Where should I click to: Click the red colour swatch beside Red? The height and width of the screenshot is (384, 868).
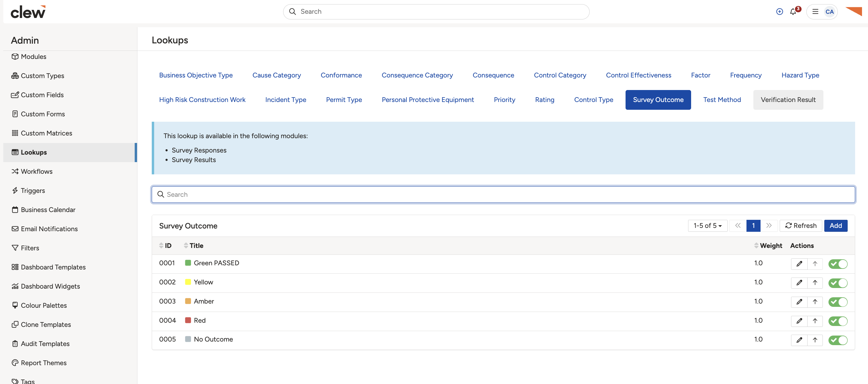coord(188,320)
